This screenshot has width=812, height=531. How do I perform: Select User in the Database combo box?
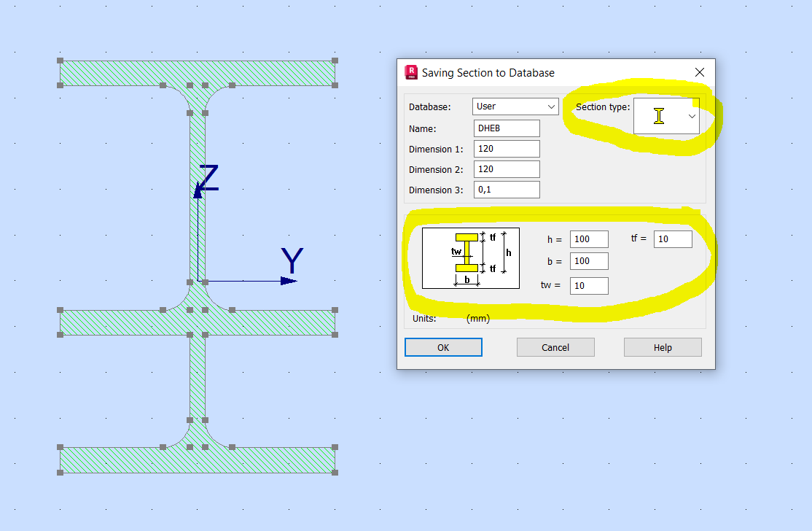(x=510, y=106)
